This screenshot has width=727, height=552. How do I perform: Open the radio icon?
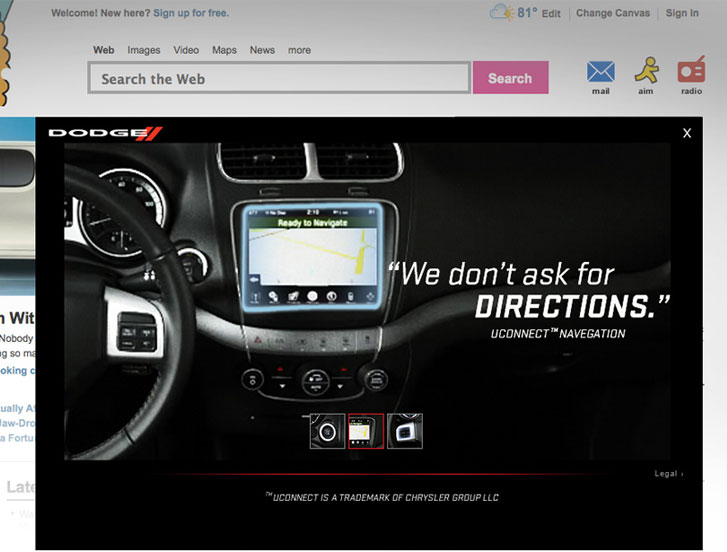[x=691, y=71]
